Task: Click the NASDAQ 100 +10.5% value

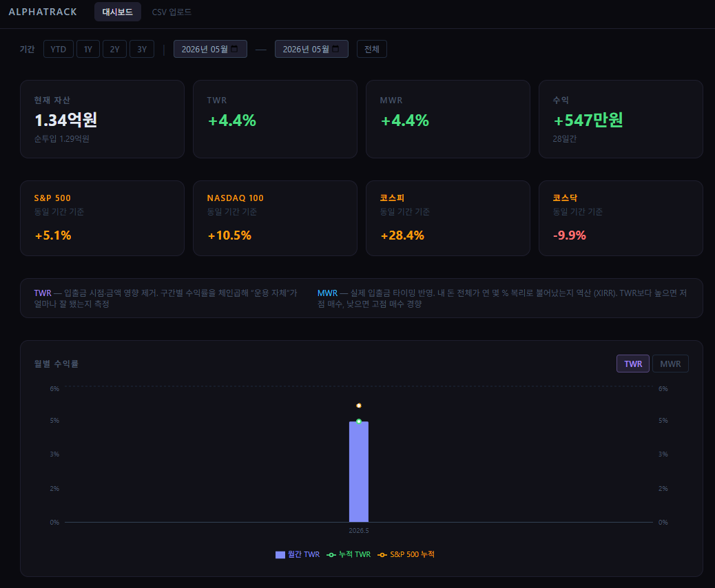Action: [229, 235]
